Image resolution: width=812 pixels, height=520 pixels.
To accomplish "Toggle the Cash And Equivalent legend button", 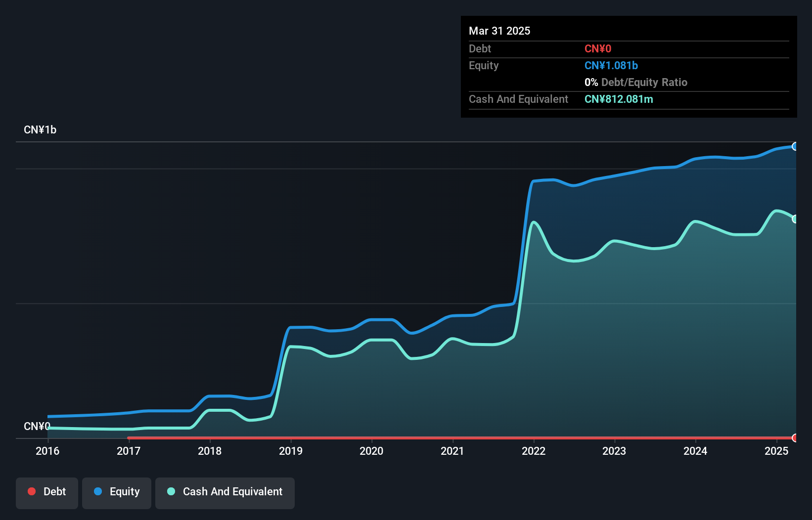I will tap(225, 493).
